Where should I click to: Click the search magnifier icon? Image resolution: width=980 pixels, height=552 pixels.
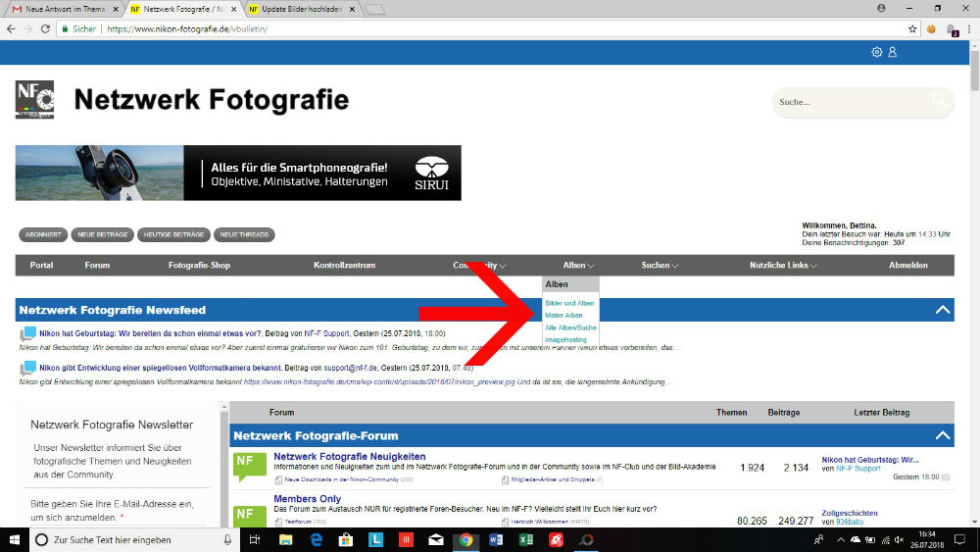tap(939, 100)
